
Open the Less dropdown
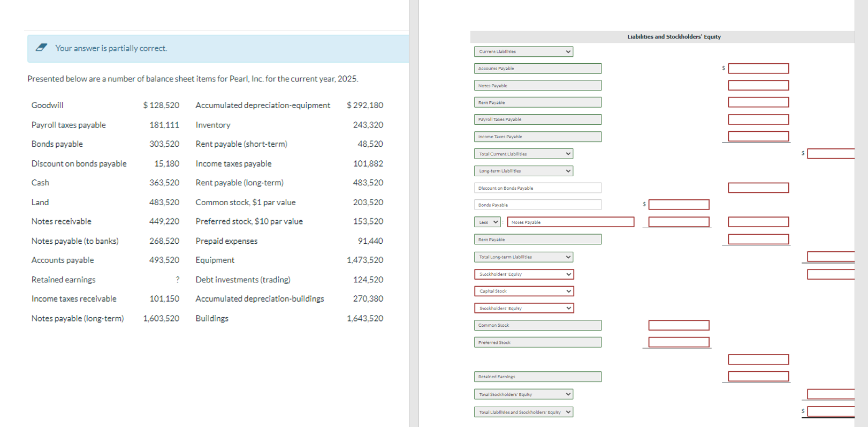click(x=487, y=222)
